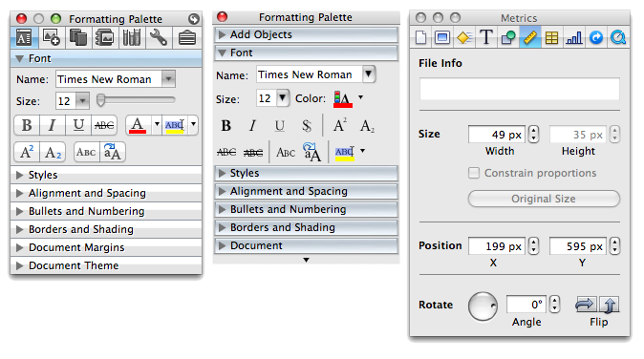Image resolution: width=644 pixels, height=359 pixels.
Task: Open the Table inspector grid icon
Action: [551, 38]
